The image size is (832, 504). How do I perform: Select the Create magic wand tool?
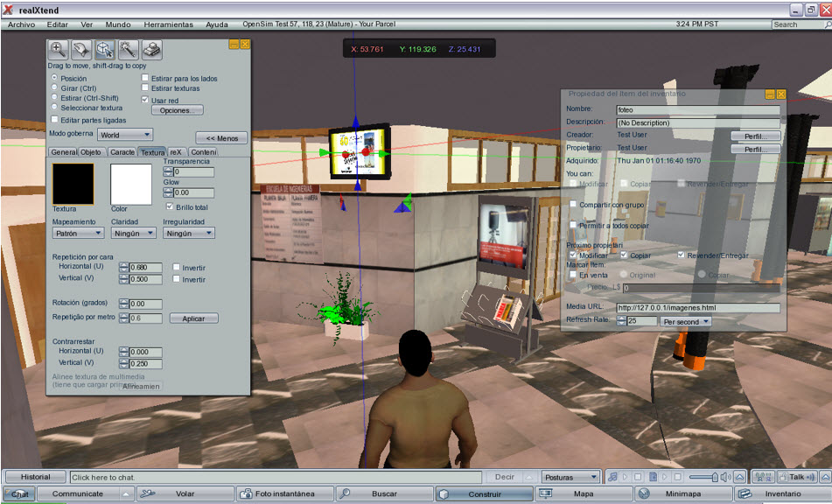tap(128, 50)
